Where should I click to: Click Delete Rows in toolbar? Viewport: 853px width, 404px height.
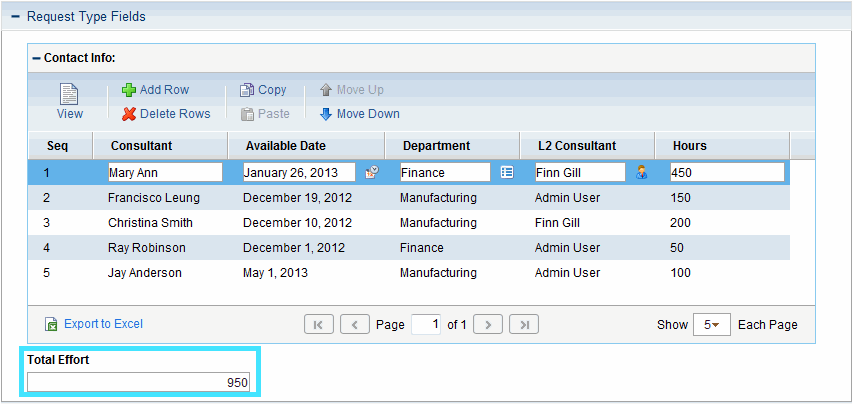(166, 114)
